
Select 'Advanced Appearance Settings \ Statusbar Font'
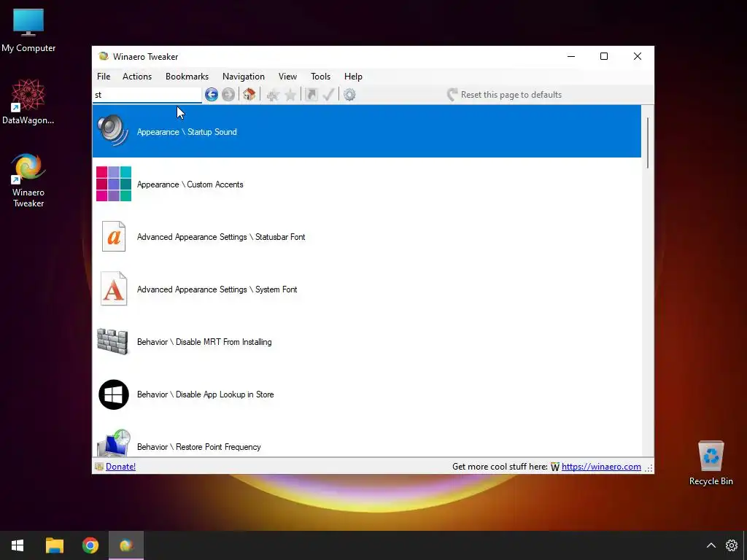click(x=367, y=236)
